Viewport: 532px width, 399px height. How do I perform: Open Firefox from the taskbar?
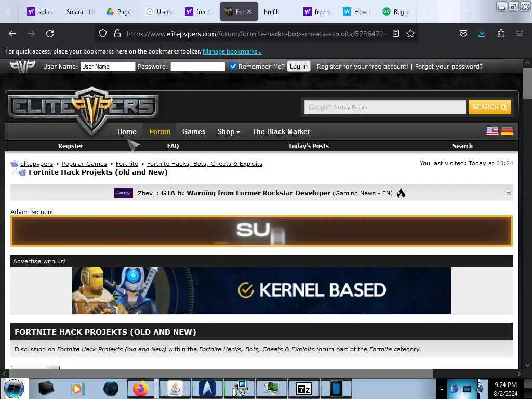point(141,389)
